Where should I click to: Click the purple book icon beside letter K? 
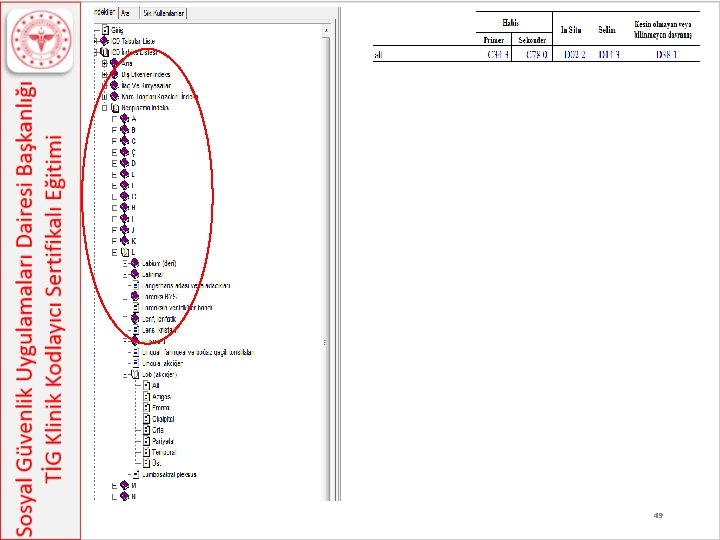[124, 241]
